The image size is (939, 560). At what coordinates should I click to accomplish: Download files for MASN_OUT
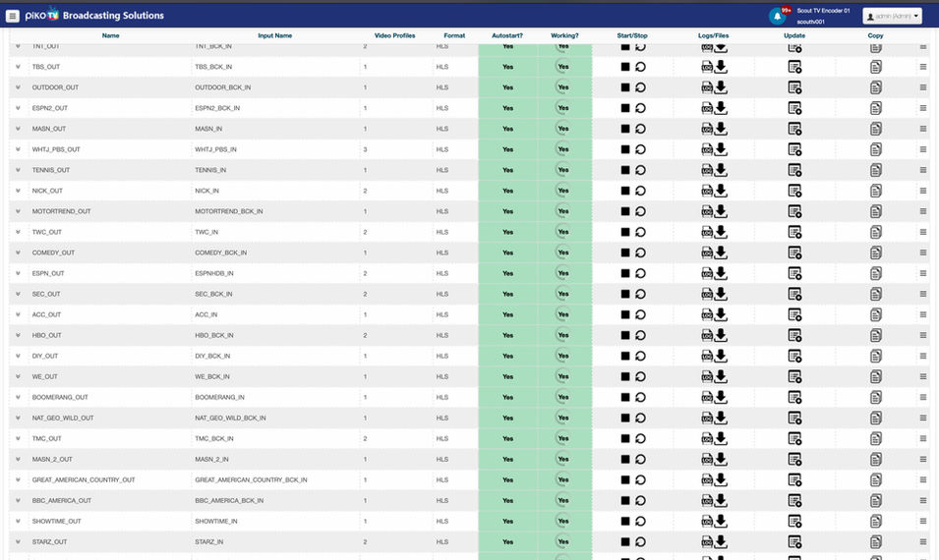pyautogui.click(x=721, y=129)
